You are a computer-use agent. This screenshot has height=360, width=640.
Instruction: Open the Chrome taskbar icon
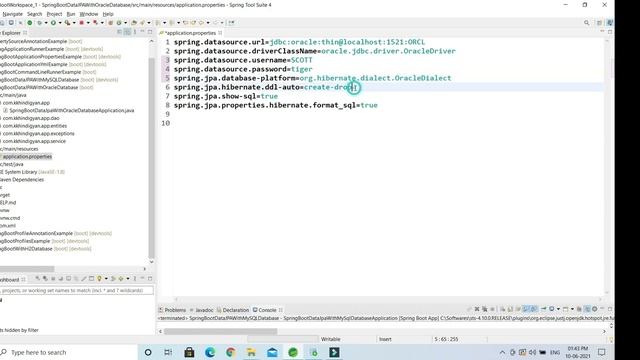point(231,352)
